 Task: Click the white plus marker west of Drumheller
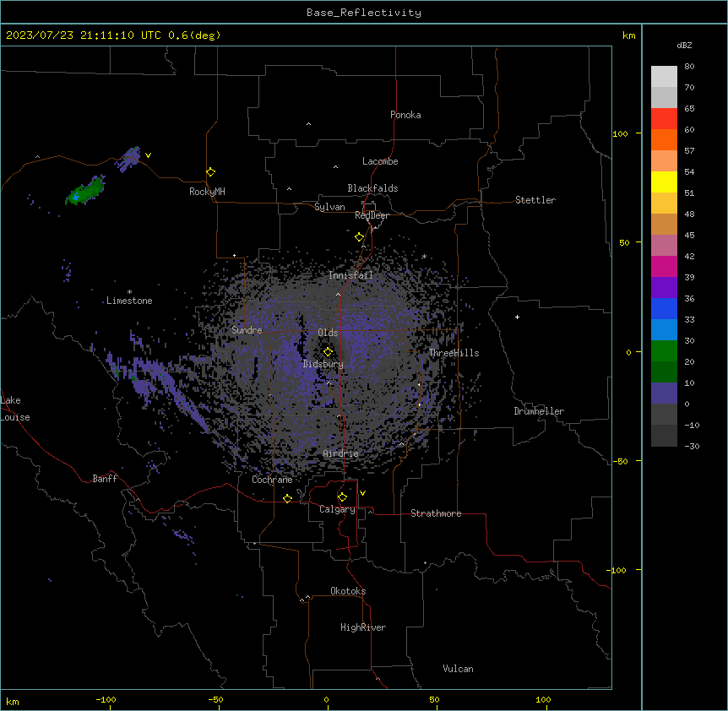click(517, 317)
